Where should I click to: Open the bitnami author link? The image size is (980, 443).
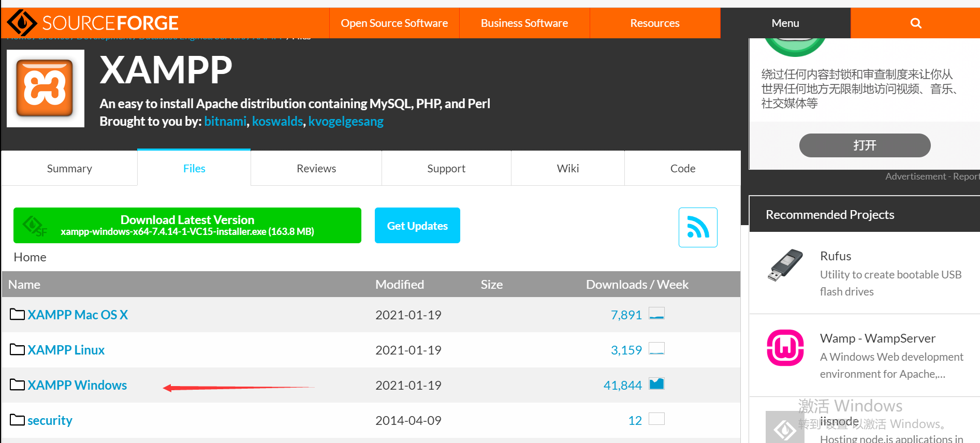click(x=225, y=121)
